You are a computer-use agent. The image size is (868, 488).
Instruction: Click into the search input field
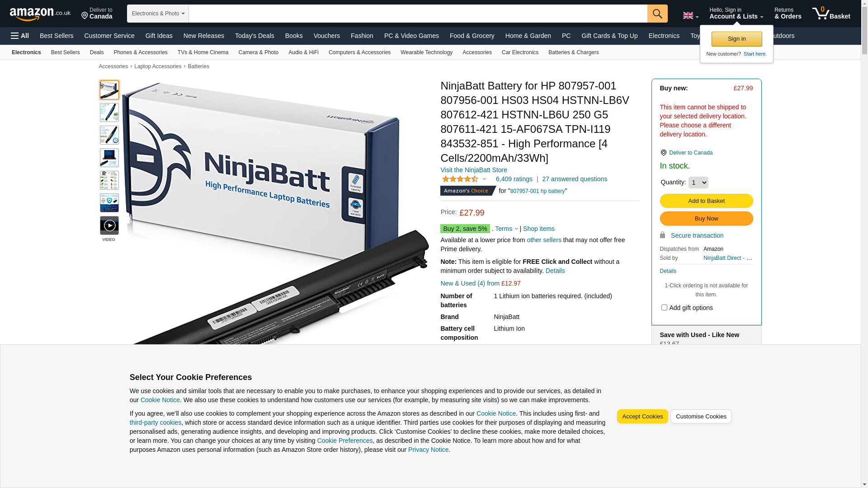[x=418, y=14]
